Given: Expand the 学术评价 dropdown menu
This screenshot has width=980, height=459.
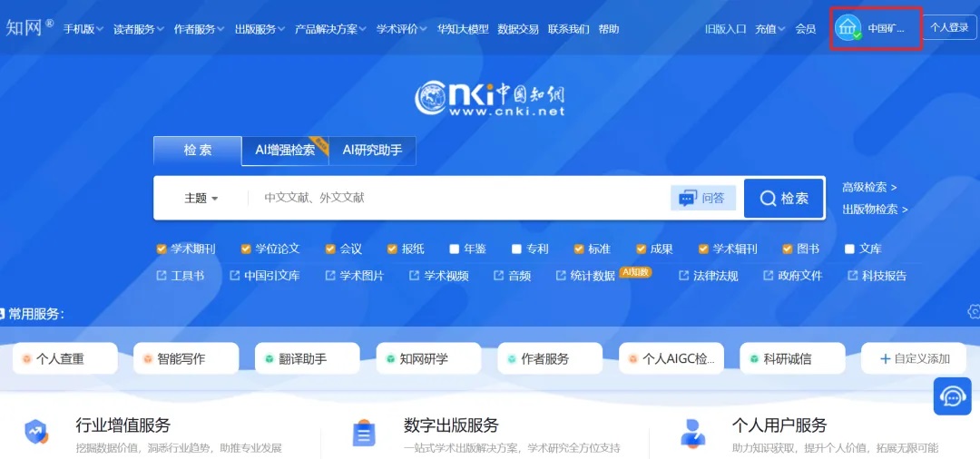Looking at the screenshot, I should 402,29.
